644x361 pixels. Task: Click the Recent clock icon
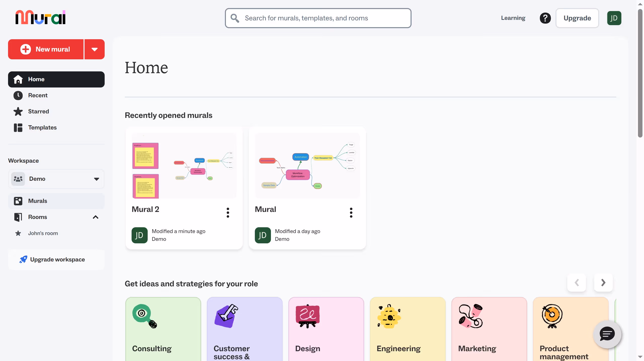point(18,96)
